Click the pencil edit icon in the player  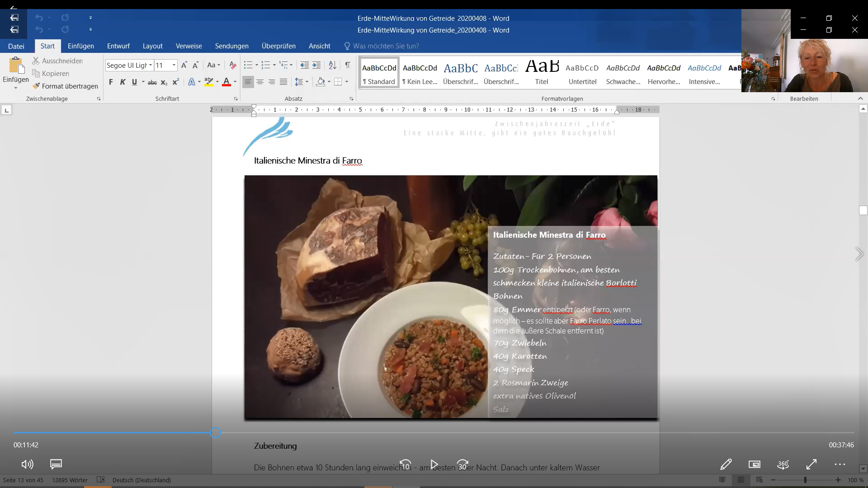[x=726, y=464]
